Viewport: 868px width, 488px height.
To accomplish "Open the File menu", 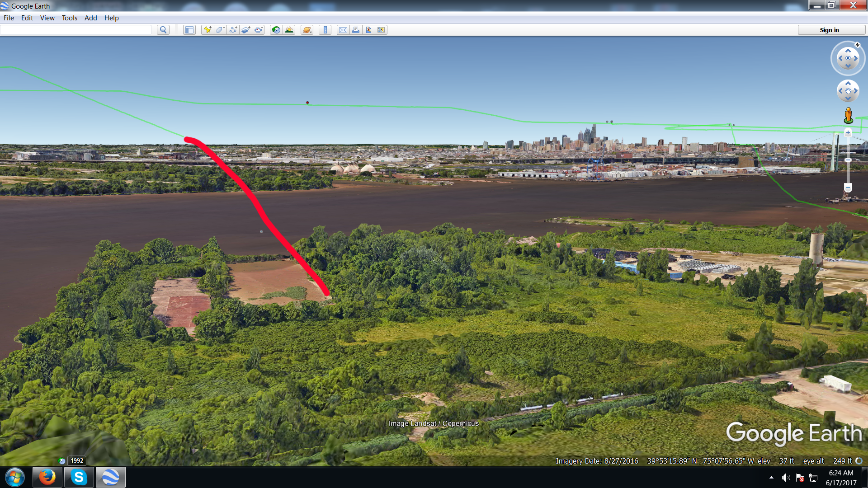I will pyautogui.click(x=9, y=18).
